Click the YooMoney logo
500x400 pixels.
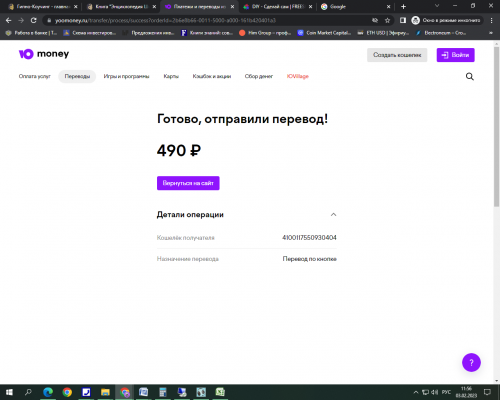pos(44,54)
